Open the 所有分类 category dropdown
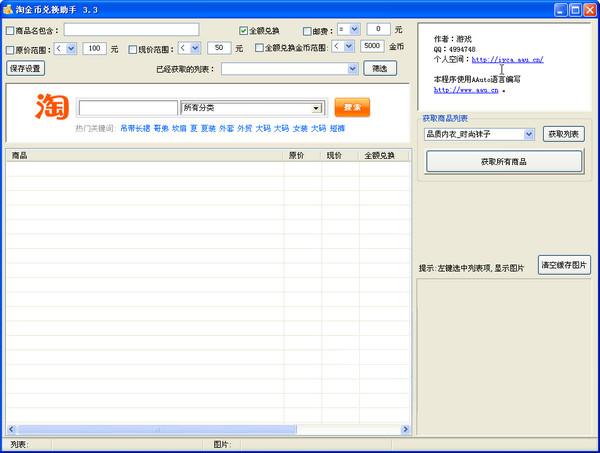 point(251,108)
